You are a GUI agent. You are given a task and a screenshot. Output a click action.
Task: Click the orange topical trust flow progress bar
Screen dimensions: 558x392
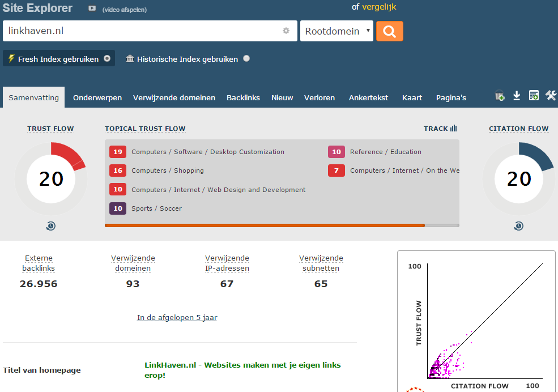point(265,225)
